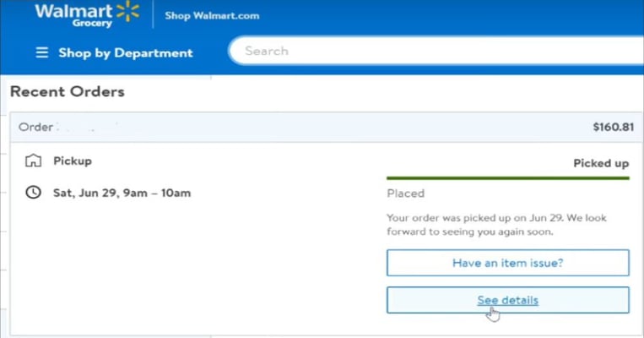Focus the Search input field
644x338 pixels.
436,51
